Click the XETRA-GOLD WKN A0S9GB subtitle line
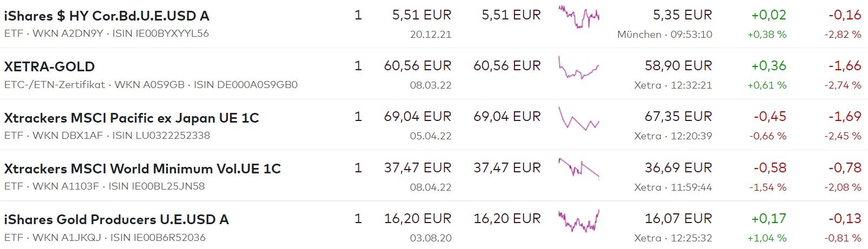This screenshot has width=868, height=249. pos(151,85)
